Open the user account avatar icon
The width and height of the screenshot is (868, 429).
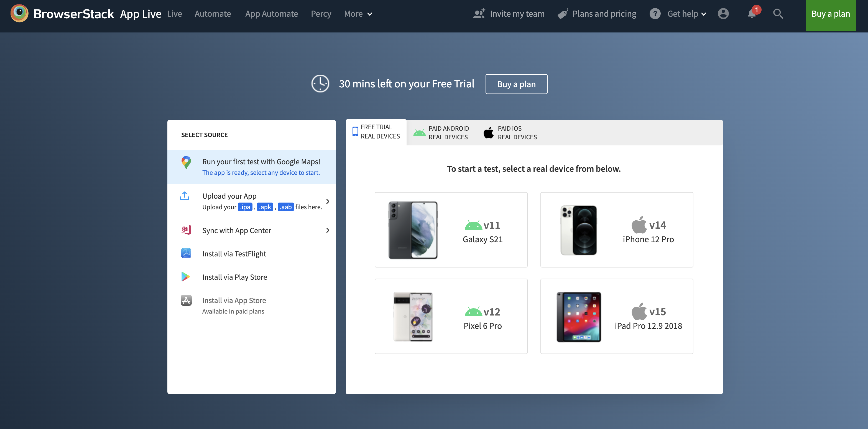coord(723,14)
